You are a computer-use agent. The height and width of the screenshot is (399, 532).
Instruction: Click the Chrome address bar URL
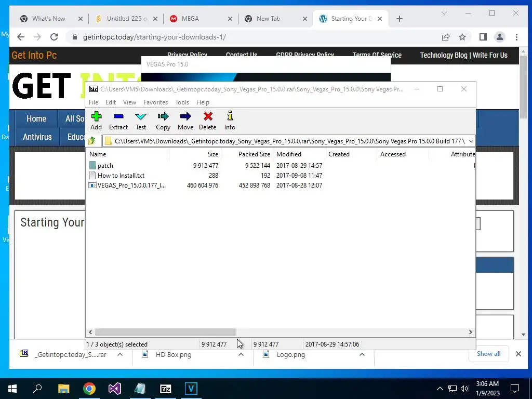154,37
